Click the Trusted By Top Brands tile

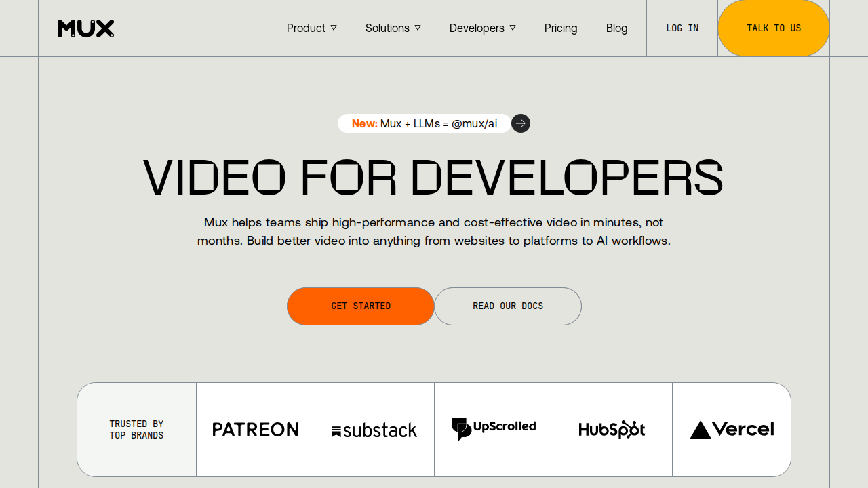click(x=136, y=430)
